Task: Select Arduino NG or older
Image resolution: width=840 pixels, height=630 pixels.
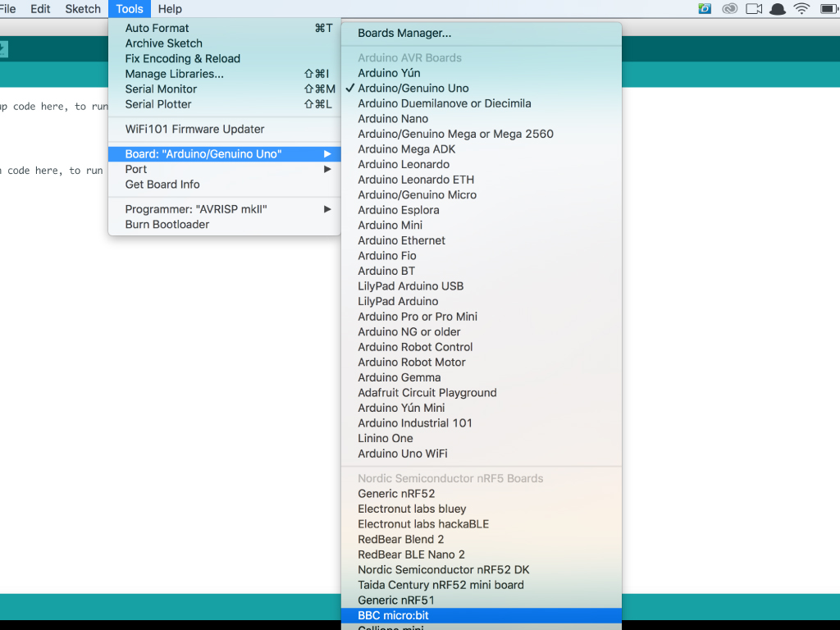Action: [481, 332]
